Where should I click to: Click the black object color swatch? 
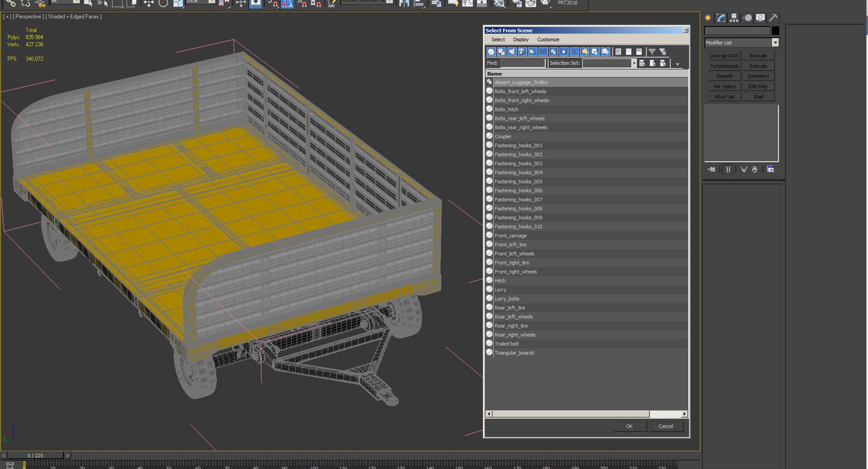[775, 31]
